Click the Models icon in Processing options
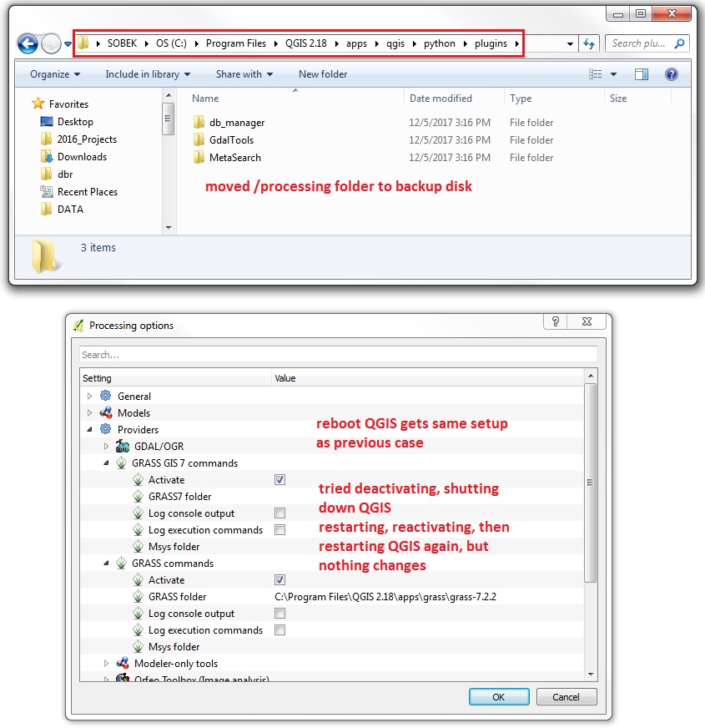The height and width of the screenshot is (728, 705). pyautogui.click(x=104, y=412)
